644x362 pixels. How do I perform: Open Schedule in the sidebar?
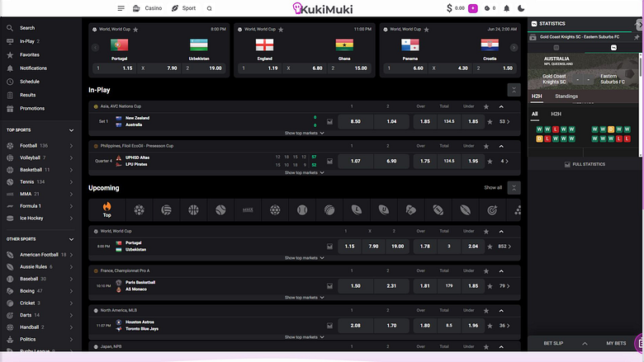point(30,82)
